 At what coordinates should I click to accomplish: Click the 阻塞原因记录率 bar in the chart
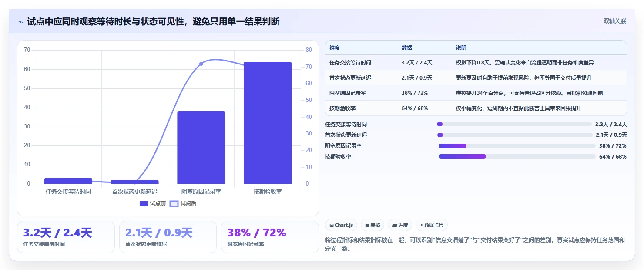tap(201, 148)
